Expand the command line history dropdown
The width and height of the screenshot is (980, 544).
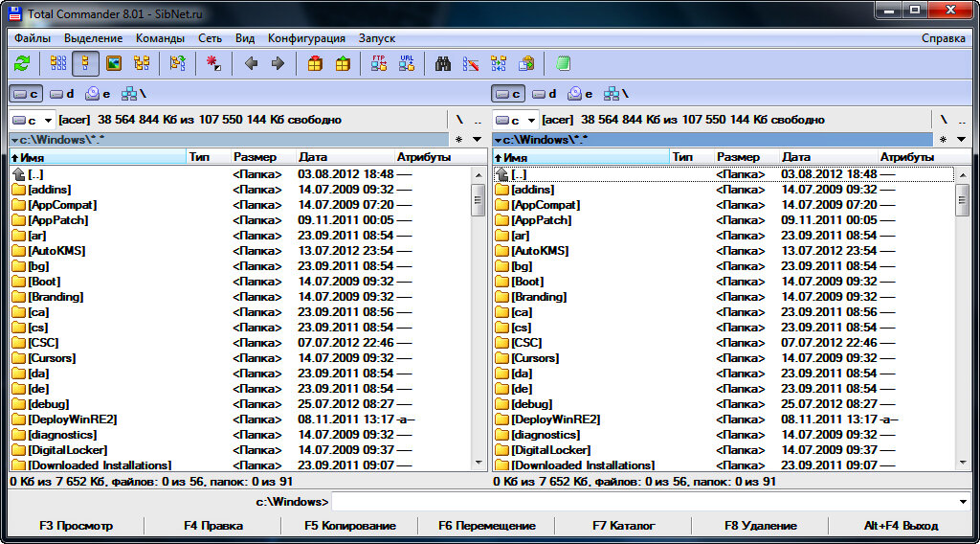click(963, 502)
